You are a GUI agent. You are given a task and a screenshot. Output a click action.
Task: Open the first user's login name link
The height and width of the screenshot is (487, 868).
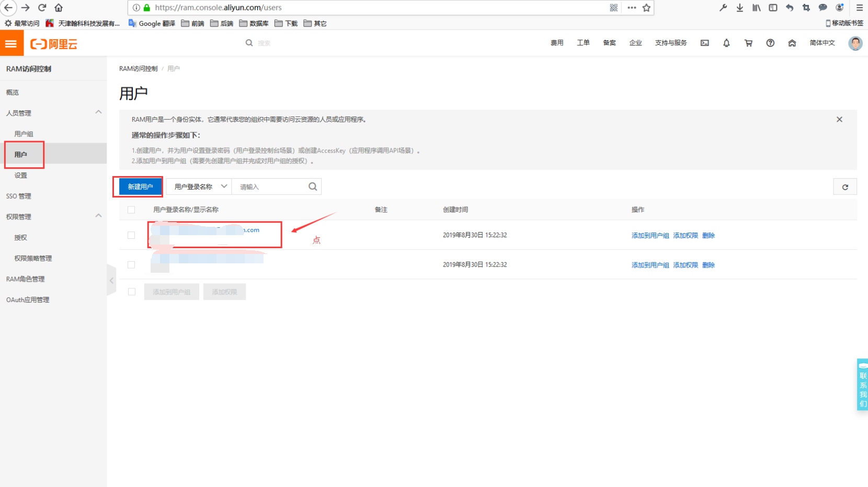pyautogui.click(x=206, y=230)
